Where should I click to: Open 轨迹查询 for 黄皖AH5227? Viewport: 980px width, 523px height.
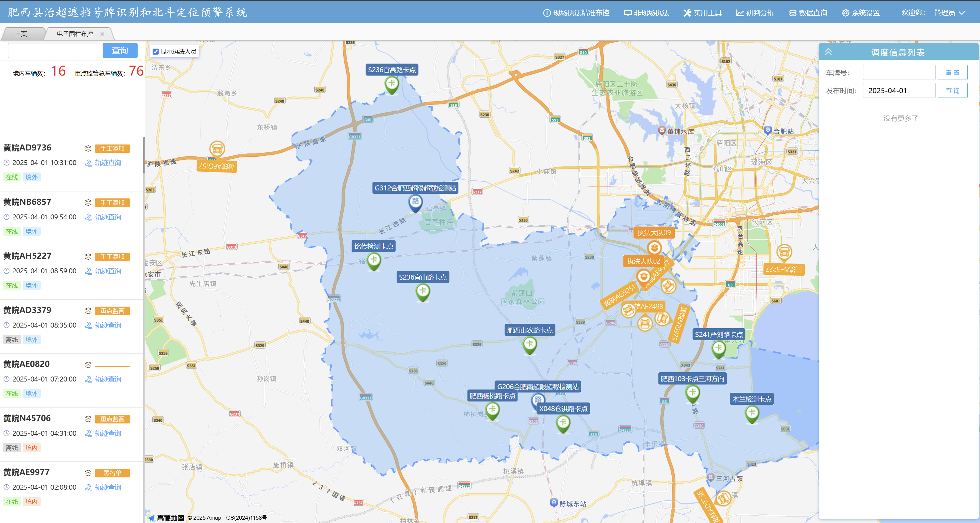pos(103,271)
